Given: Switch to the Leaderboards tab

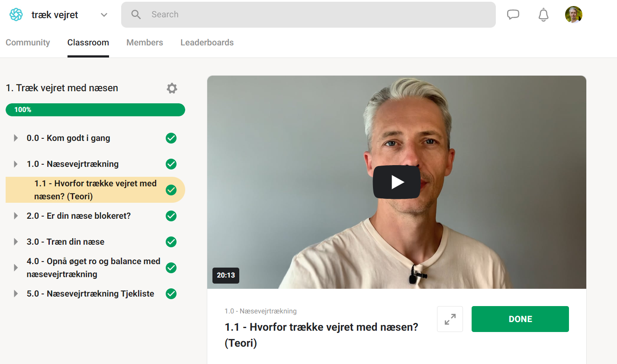Looking at the screenshot, I should [207, 42].
